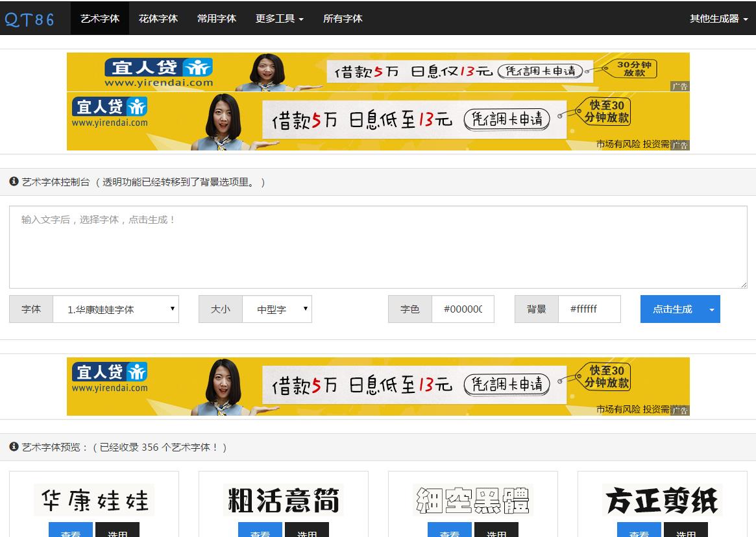Select the 粗活意简 font preview image
Viewport: 756px width, 537px height.
(x=284, y=500)
